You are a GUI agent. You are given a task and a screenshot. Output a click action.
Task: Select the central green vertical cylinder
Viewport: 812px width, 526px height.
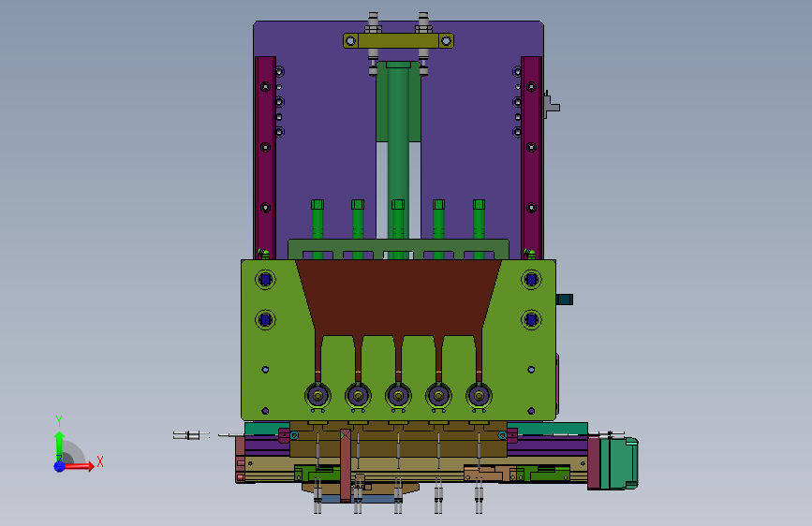(398, 155)
